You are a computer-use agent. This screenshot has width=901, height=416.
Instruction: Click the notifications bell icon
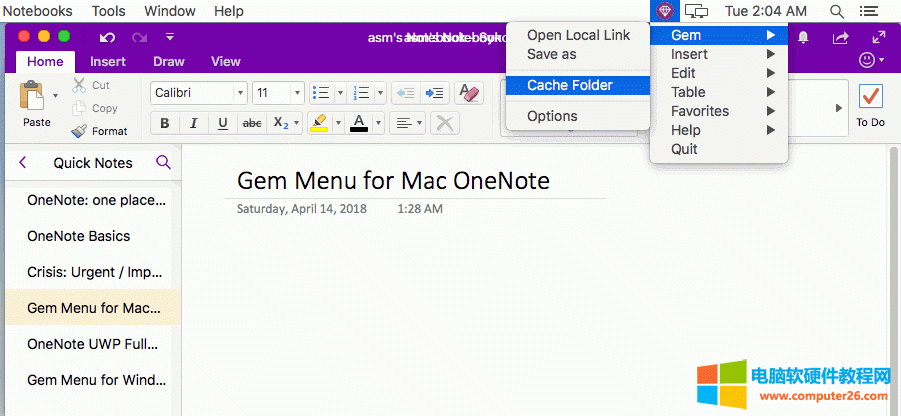pos(803,37)
